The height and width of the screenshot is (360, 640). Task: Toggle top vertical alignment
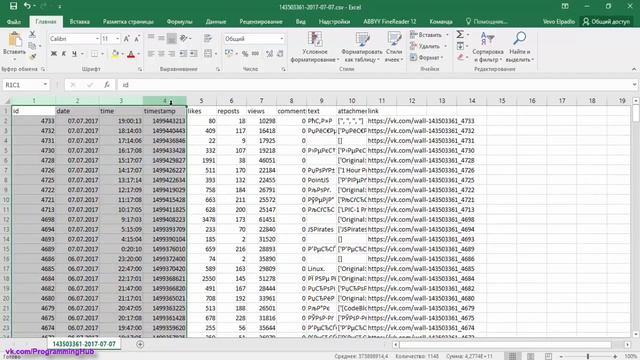(x=151, y=38)
